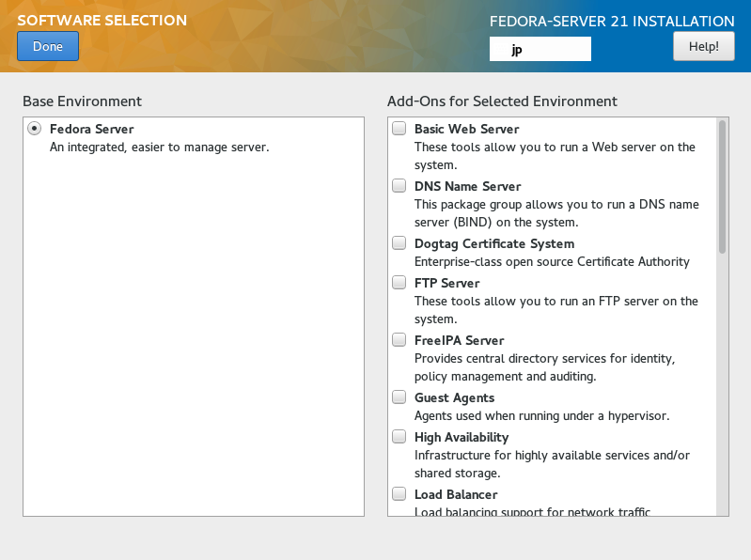Click the 'server (BIND) on the system.' line
Screen dimensions: 751x560
point(496,223)
